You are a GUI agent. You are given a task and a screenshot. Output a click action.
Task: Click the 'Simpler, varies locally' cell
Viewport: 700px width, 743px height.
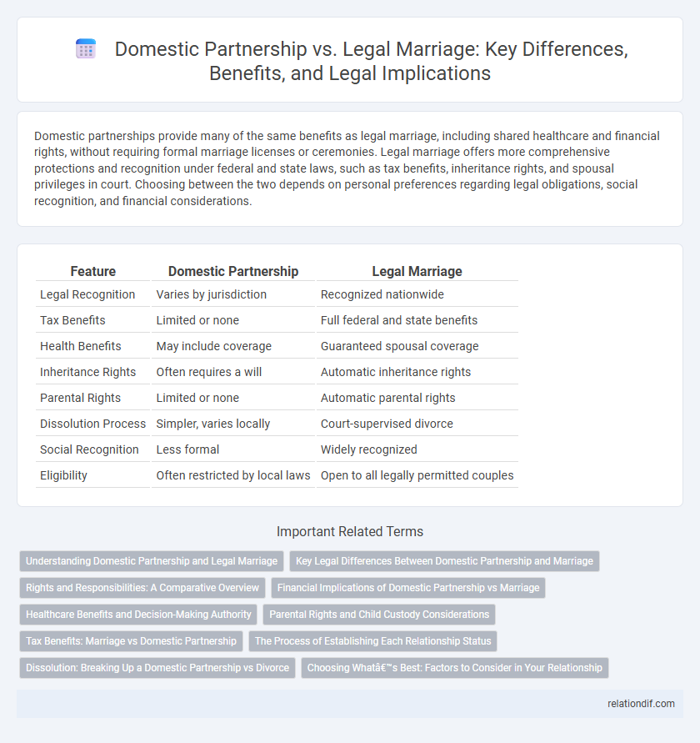click(x=213, y=424)
